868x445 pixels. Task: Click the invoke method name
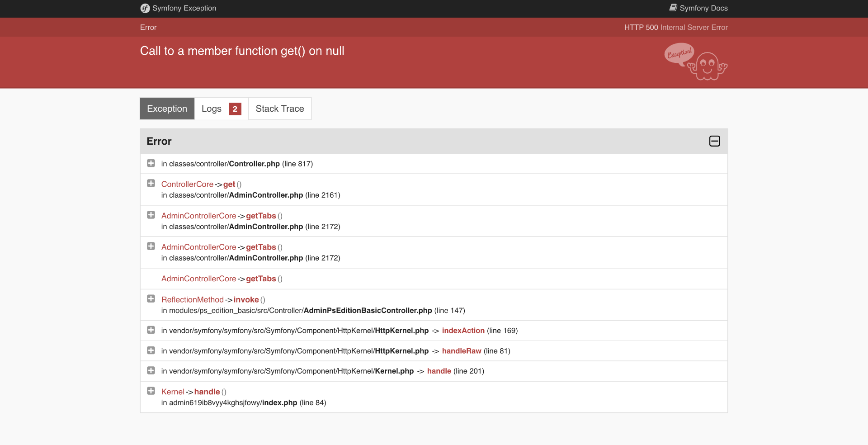pos(246,299)
